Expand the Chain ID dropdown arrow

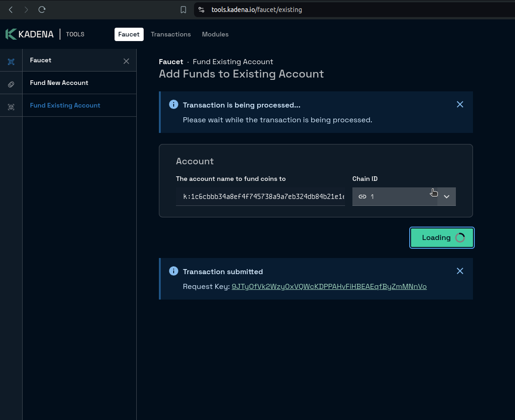click(446, 197)
